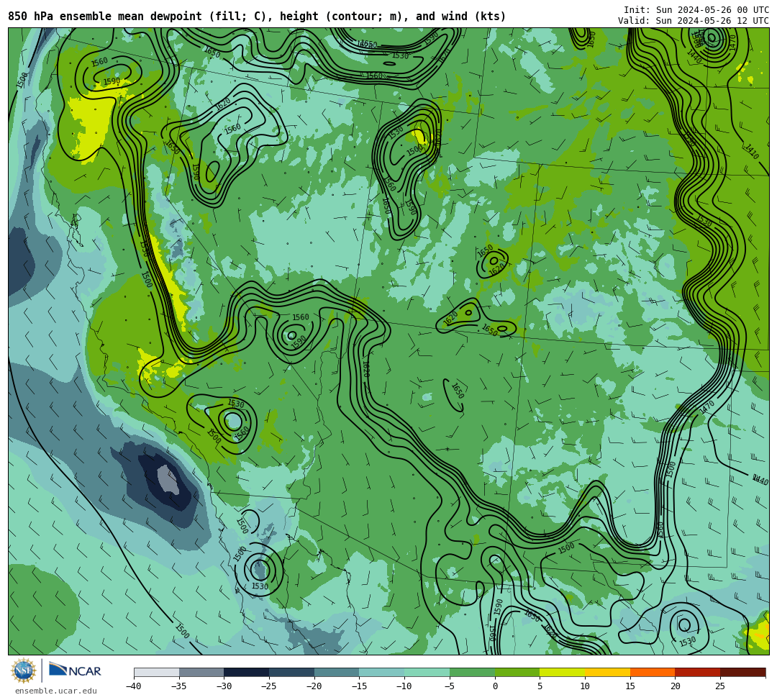Select the 850 hPa ensemble mean dewpoint title

pos(257,17)
